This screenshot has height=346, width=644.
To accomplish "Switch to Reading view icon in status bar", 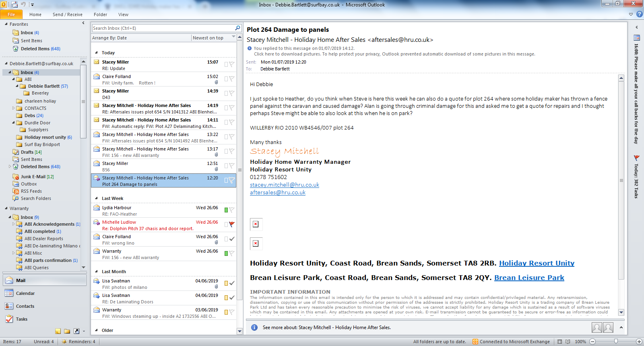I will pos(568,342).
